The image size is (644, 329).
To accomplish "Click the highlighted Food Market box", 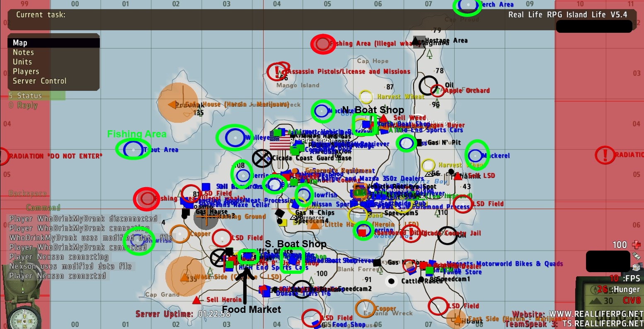I will (249, 257).
